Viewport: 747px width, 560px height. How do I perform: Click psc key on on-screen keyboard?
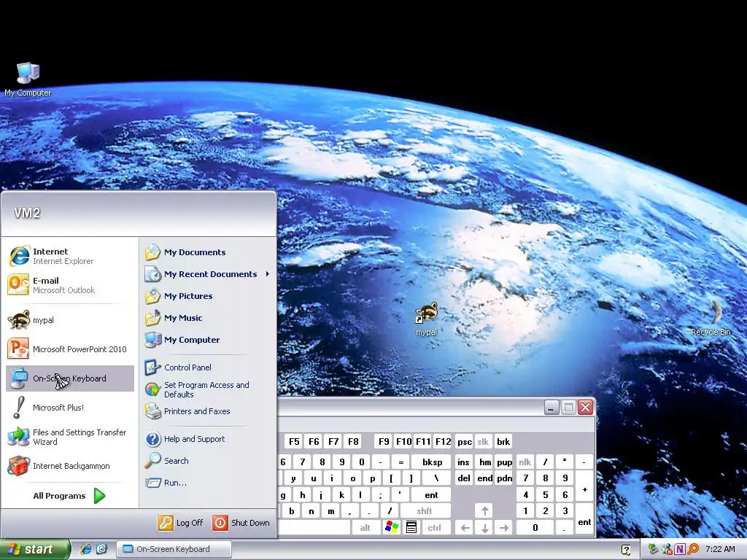tap(465, 441)
